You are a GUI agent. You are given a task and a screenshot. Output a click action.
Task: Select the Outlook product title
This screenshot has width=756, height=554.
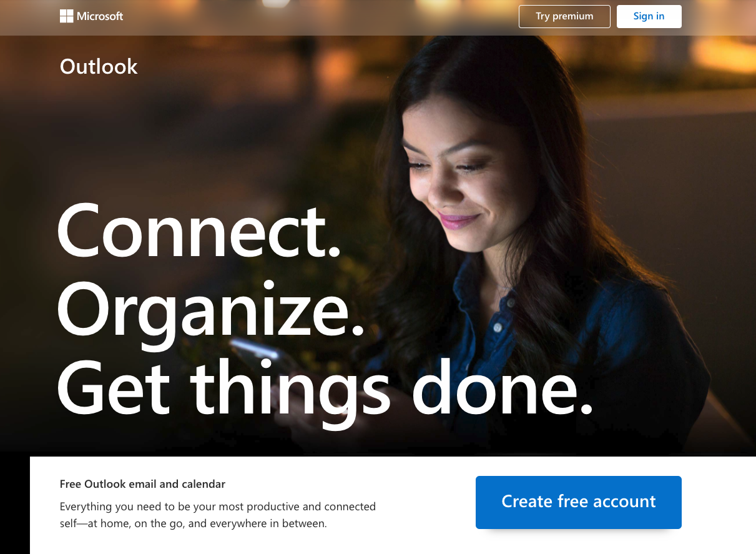[x=99, y=66]
